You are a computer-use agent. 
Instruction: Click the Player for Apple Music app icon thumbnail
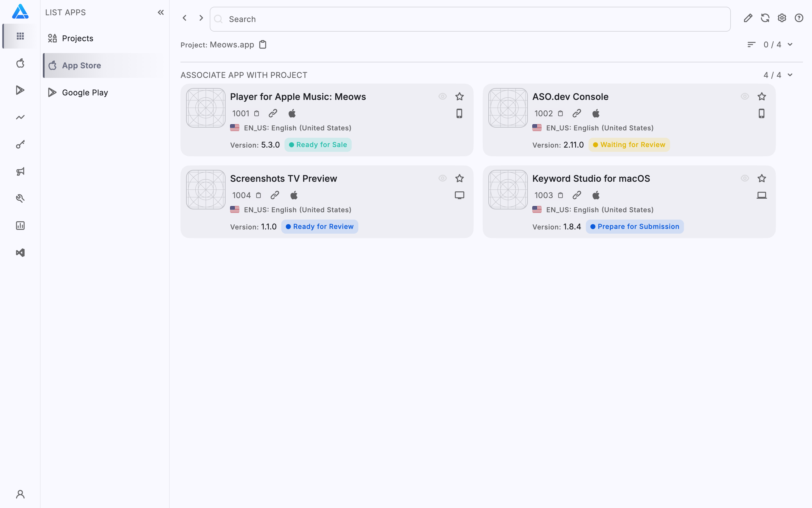tap(206, 108)
